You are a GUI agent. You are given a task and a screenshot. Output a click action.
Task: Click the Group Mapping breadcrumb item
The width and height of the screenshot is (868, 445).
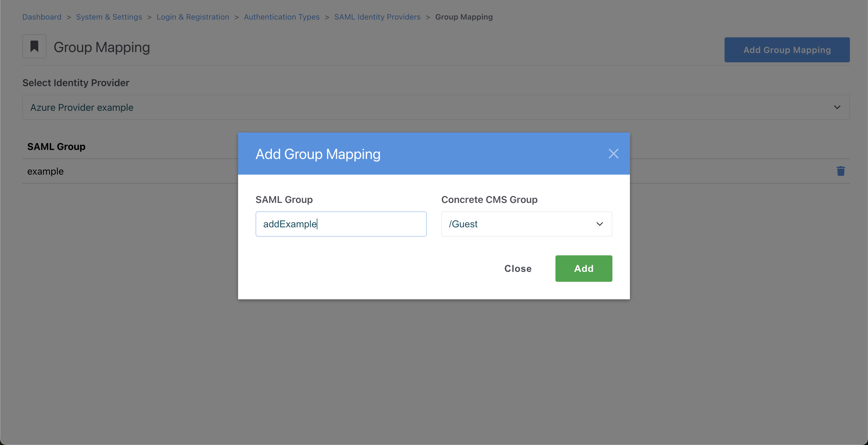464,17
